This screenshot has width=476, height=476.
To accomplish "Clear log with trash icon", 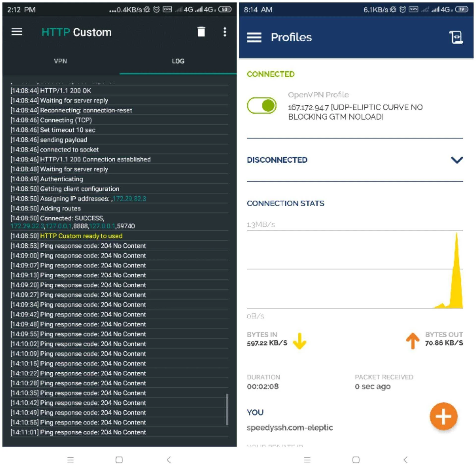I will coord(201,32).
